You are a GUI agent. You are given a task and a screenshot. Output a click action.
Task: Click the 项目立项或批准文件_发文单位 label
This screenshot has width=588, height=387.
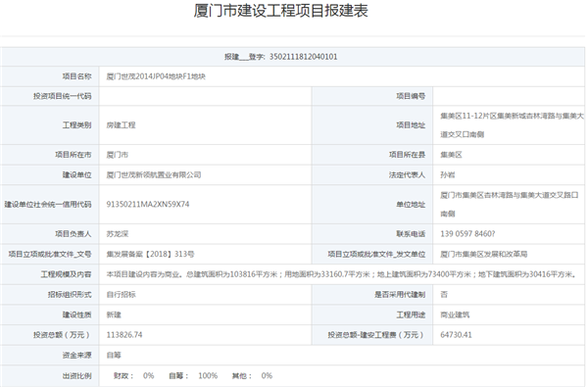point(376,255)
